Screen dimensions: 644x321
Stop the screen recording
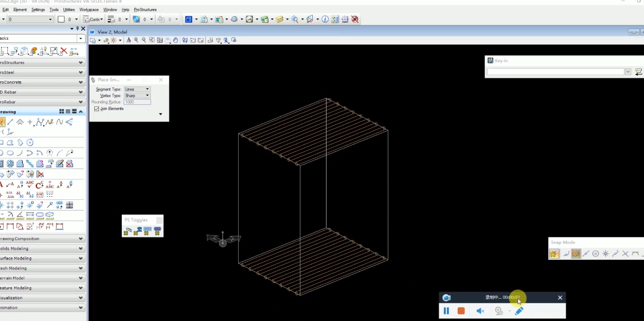click(x=461, y=311)
